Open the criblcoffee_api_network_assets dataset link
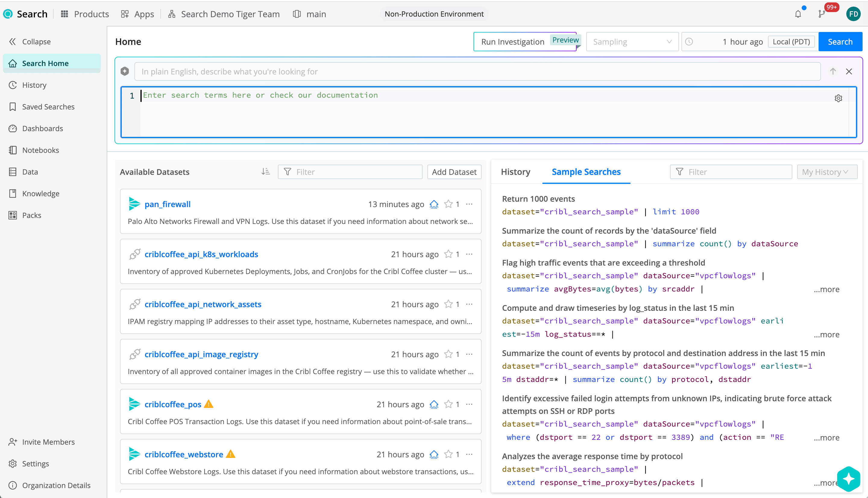 [203, 304]
